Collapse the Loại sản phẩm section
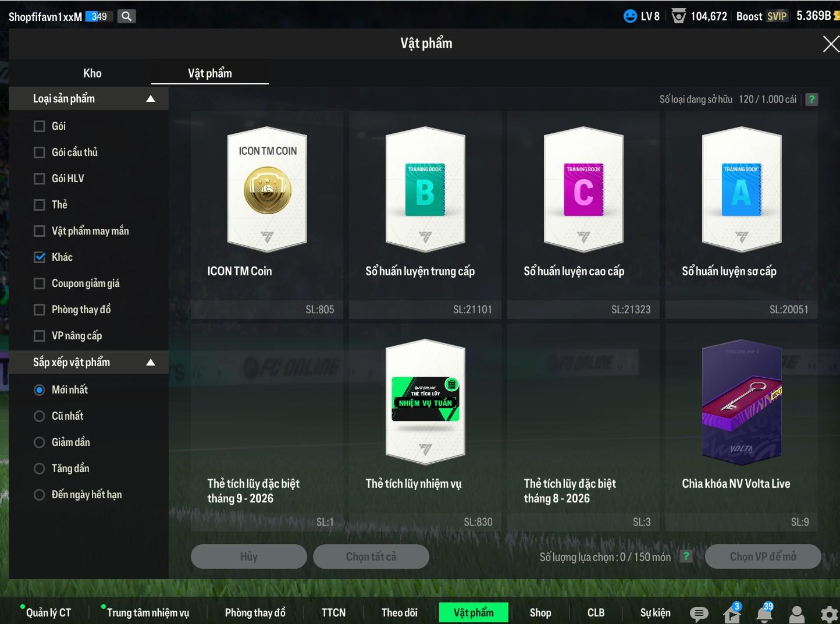Screen dimensions: 840x624 151,99
